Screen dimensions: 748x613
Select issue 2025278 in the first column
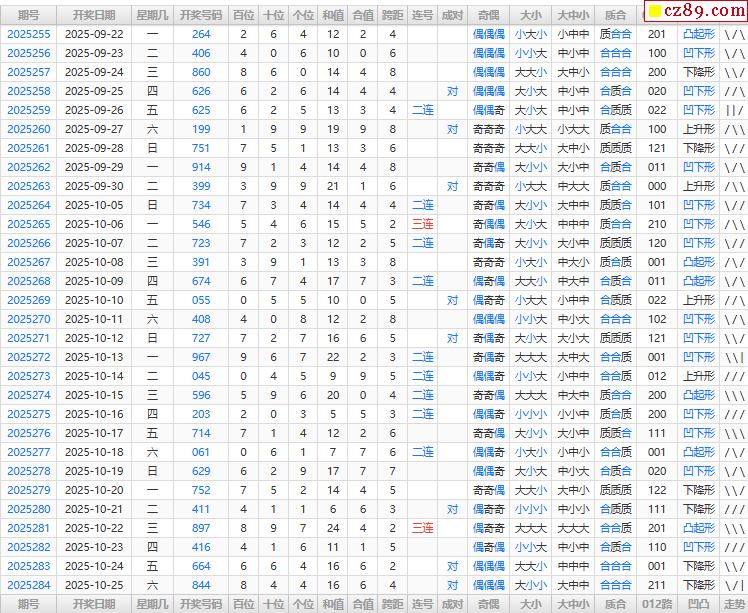pyautogui.click(x=29, y=471)
